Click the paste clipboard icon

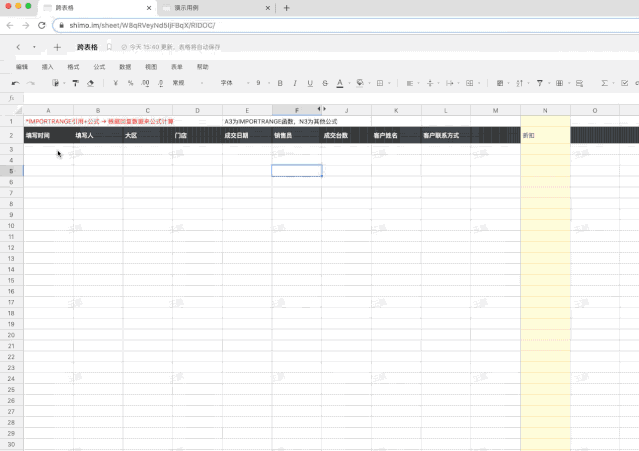coord(55,83)
